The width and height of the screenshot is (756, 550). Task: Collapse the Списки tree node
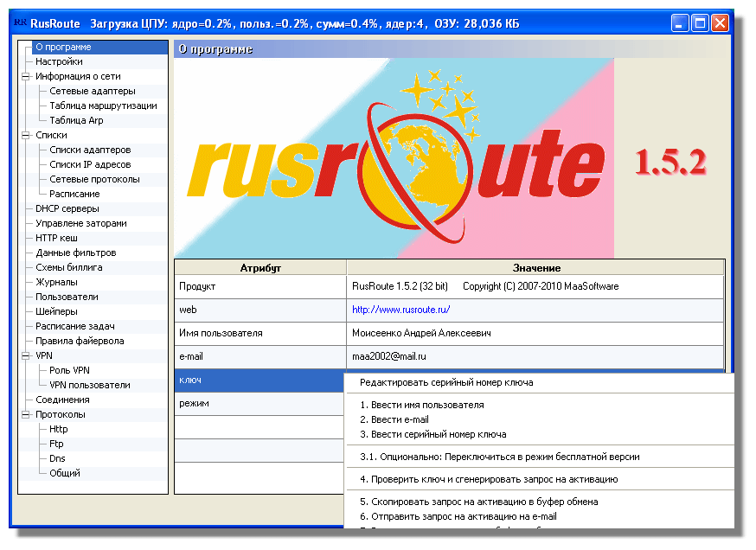[25, 136]
